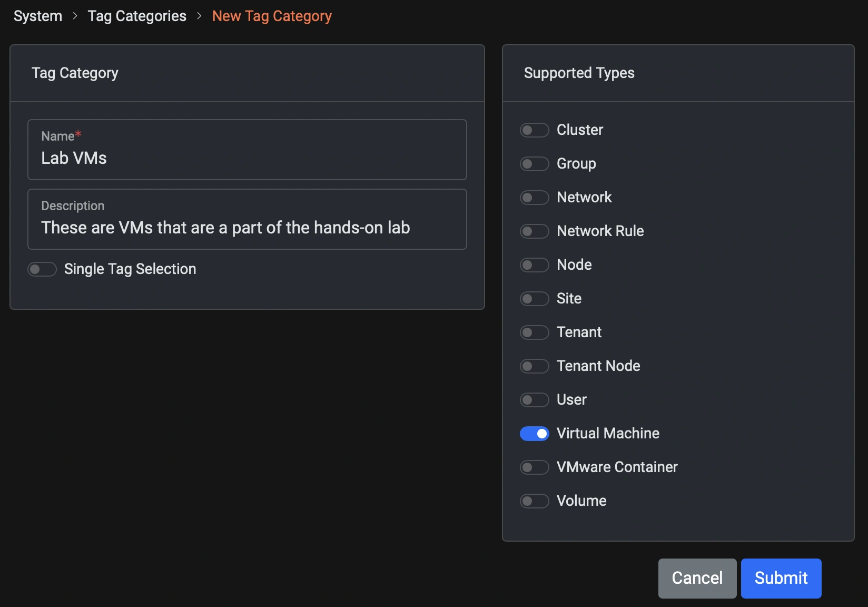Enable VMware Container supported type
The image size is (868, 607).
(534, 467)
